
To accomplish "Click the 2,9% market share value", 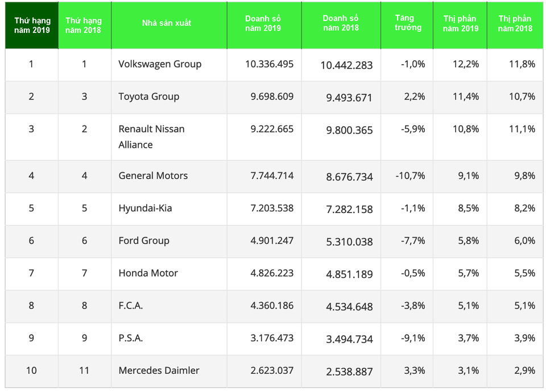I will coord(525,370).
